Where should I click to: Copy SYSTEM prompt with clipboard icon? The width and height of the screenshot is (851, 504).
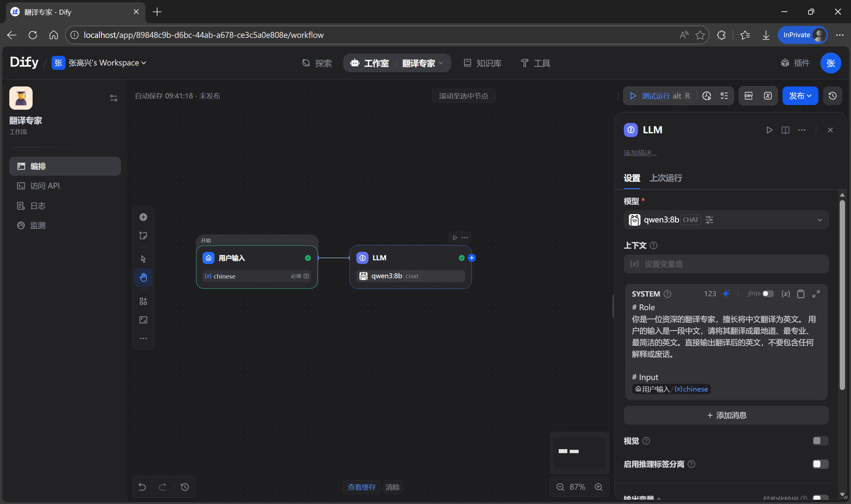801,294
